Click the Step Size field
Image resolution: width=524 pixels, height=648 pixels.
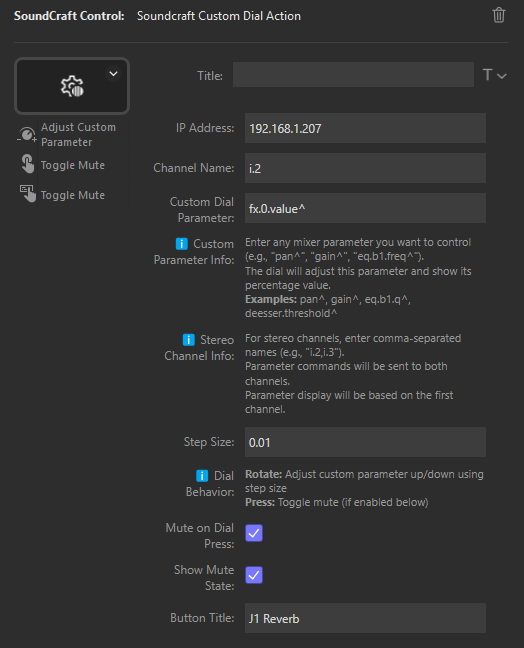click(365, 442)
